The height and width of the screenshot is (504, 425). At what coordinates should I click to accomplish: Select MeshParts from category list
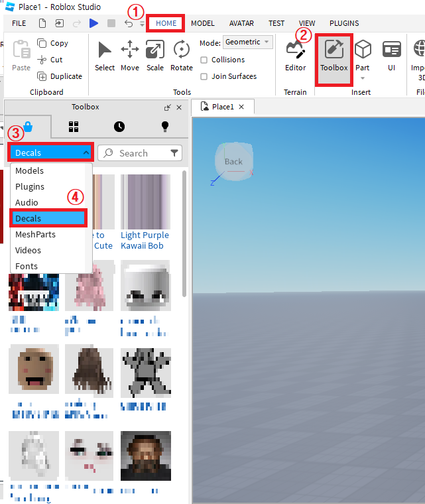click(48, 234)
